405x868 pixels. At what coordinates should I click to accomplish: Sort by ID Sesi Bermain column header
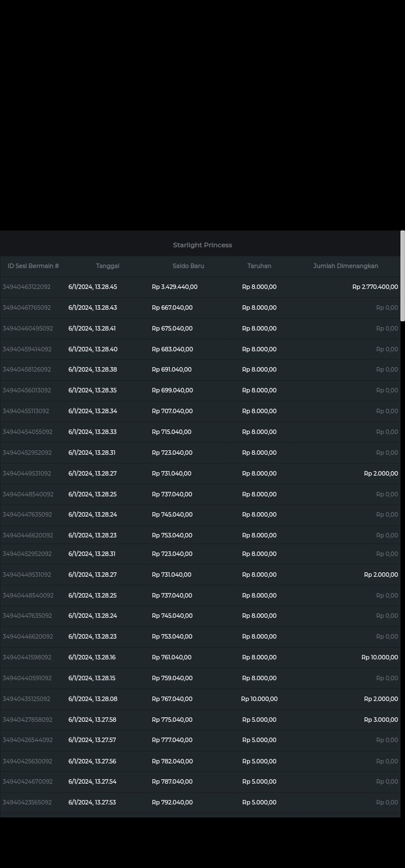[x=33, y=266]
